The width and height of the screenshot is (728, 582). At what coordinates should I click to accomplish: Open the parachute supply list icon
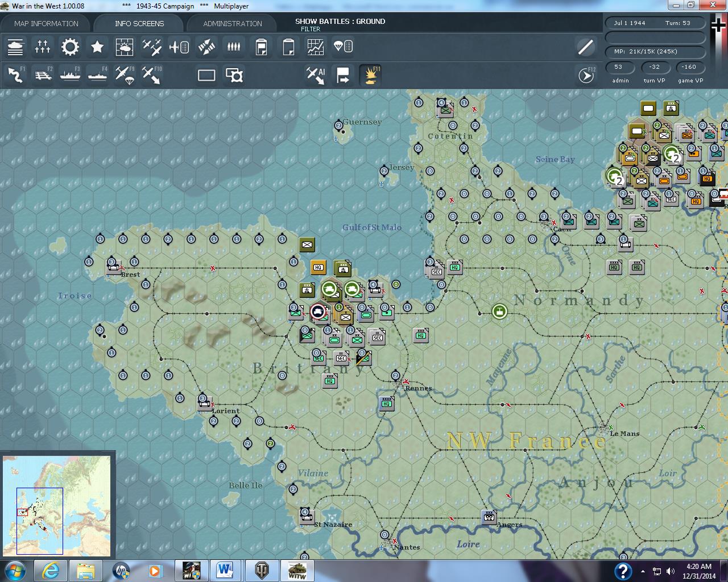pyautogui.click(x=343, y=47)
